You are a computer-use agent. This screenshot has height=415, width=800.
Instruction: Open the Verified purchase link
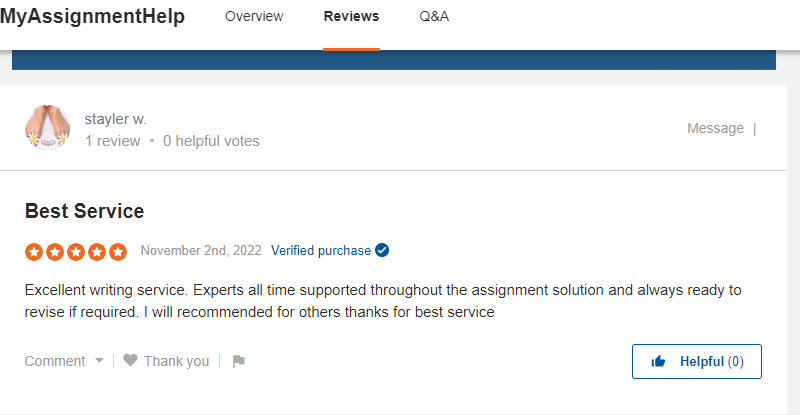pos(321,250)
